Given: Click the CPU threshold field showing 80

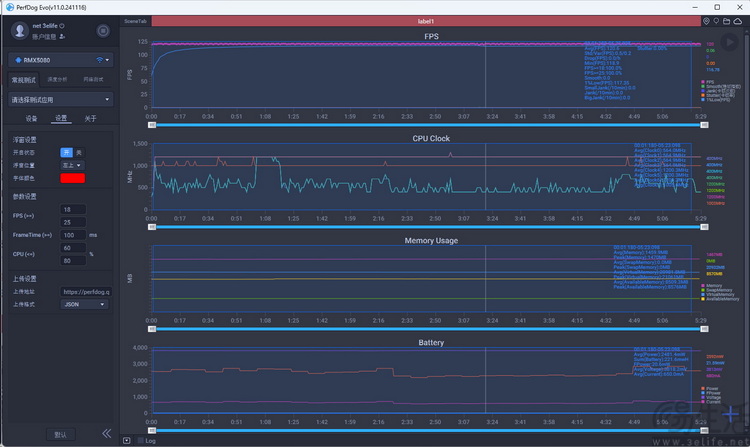Looking at the screenshot, I should 73,261.
